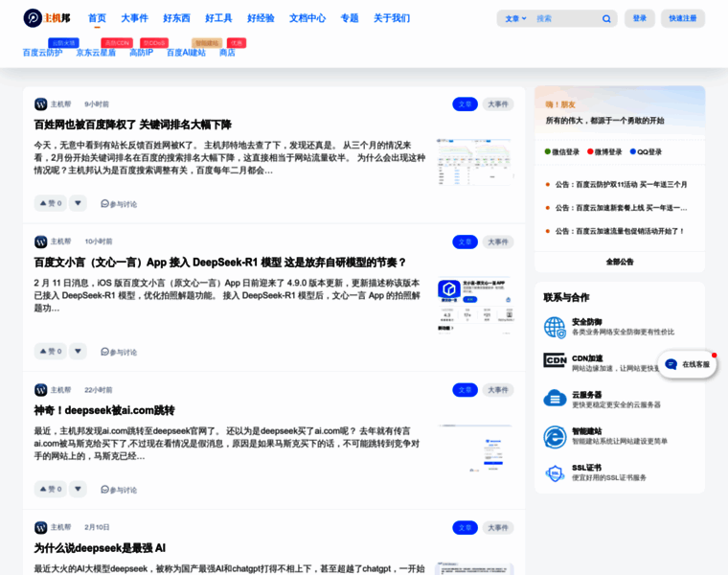
Task: Upvote the 百度文小言 article
Action: (51, 351)
